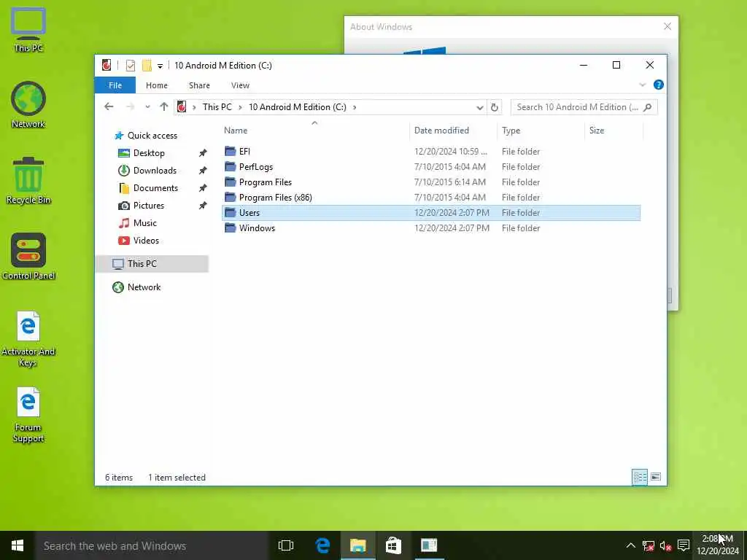Expand the chevron after 10 Android M Edition (C:)

point(355,107)
